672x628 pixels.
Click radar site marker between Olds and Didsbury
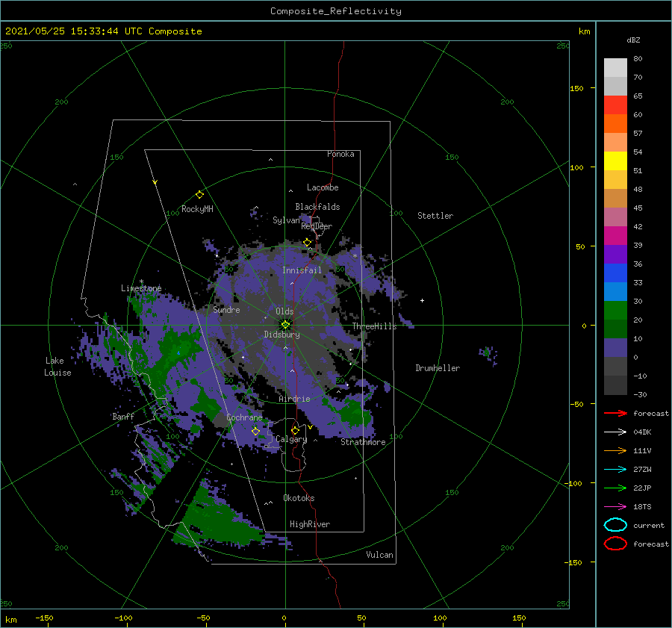point(285,325)
